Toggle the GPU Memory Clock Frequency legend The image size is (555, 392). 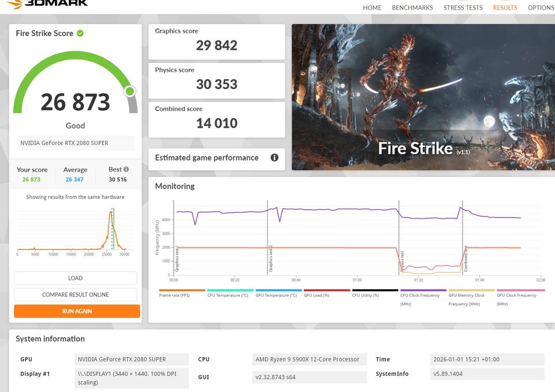click(472, 297)
